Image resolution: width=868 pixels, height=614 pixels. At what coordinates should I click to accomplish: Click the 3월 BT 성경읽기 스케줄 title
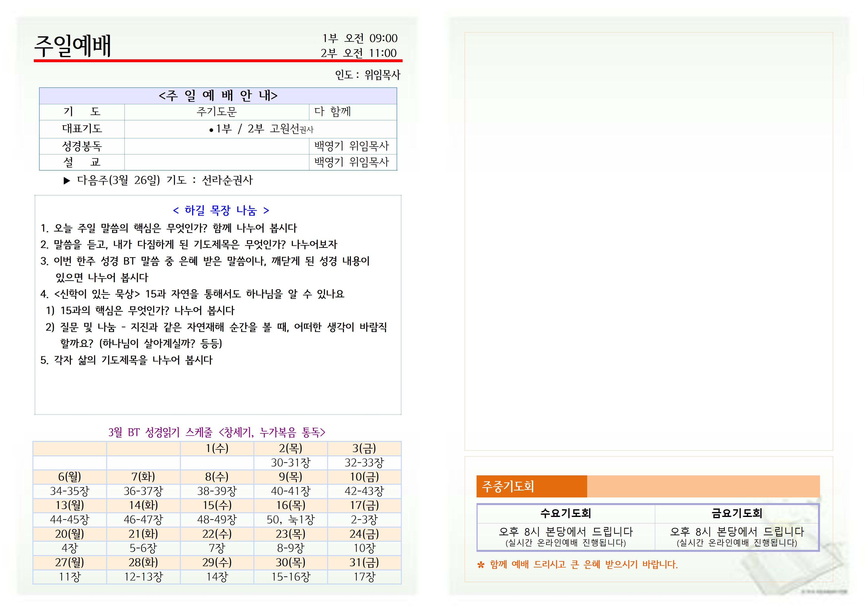(x=217, y=432)
